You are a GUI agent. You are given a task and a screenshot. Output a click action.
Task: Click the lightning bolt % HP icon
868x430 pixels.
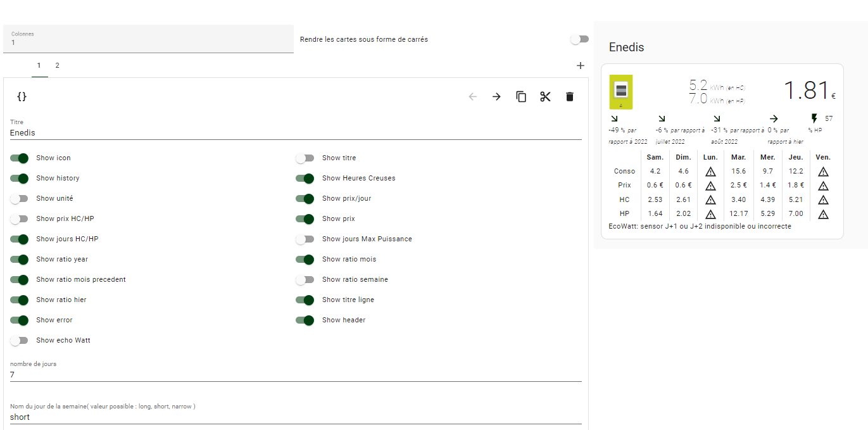click(814, 118)
